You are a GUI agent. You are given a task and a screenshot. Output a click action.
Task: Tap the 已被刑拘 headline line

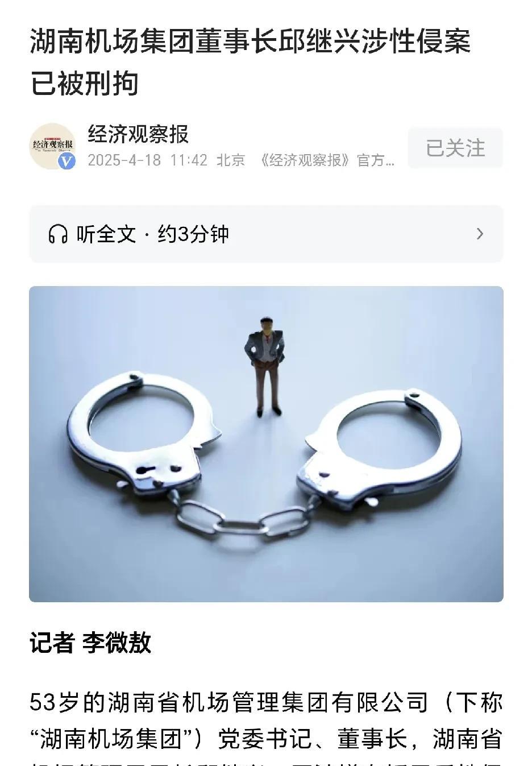click(x=85, y=84)
